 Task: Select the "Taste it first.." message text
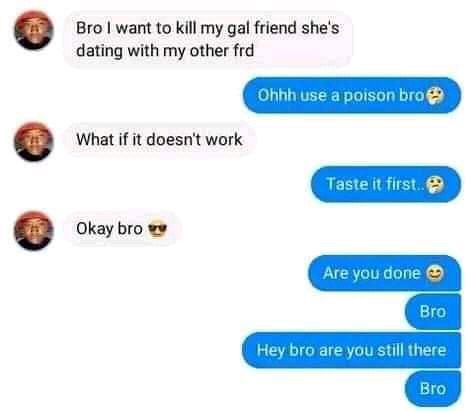[x=376, y=184]
